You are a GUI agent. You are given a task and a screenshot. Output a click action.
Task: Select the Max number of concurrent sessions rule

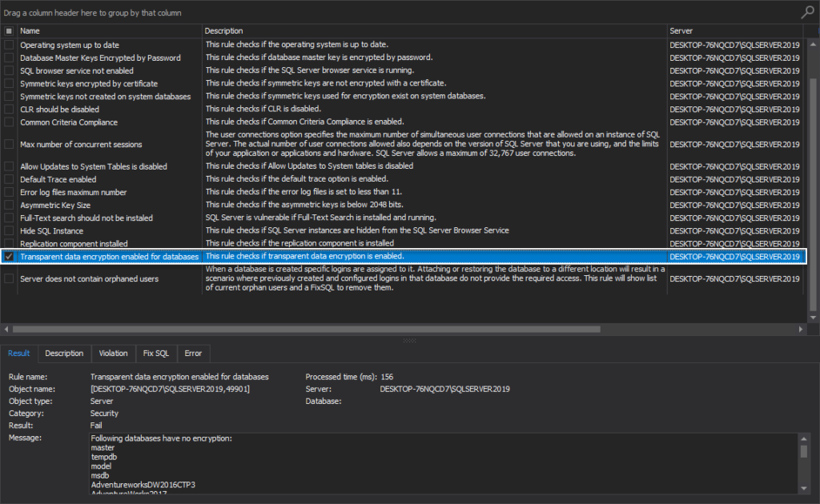pos(96,145)
